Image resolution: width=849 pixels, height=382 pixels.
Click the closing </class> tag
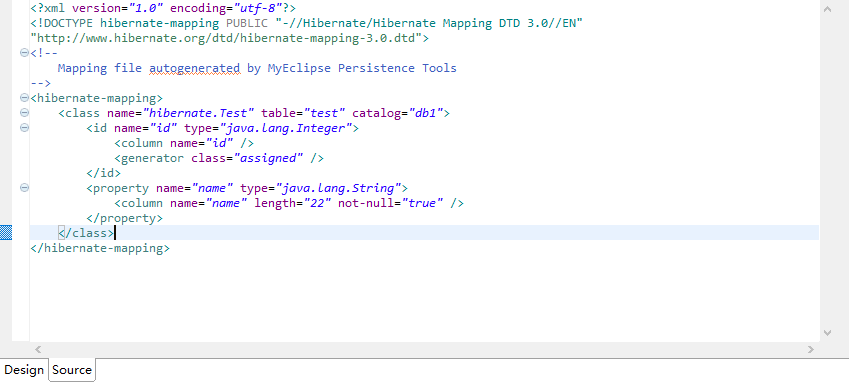86,234
